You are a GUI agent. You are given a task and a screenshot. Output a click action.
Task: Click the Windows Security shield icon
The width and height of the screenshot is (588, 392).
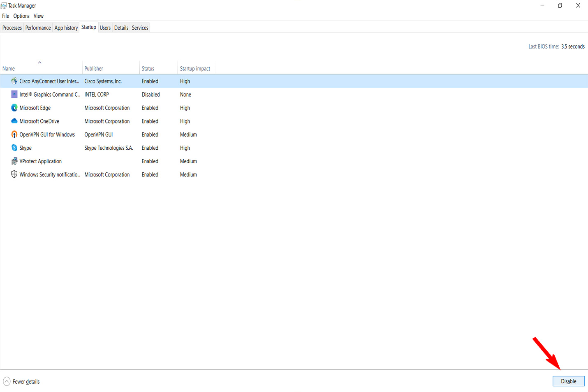[14, 174]
